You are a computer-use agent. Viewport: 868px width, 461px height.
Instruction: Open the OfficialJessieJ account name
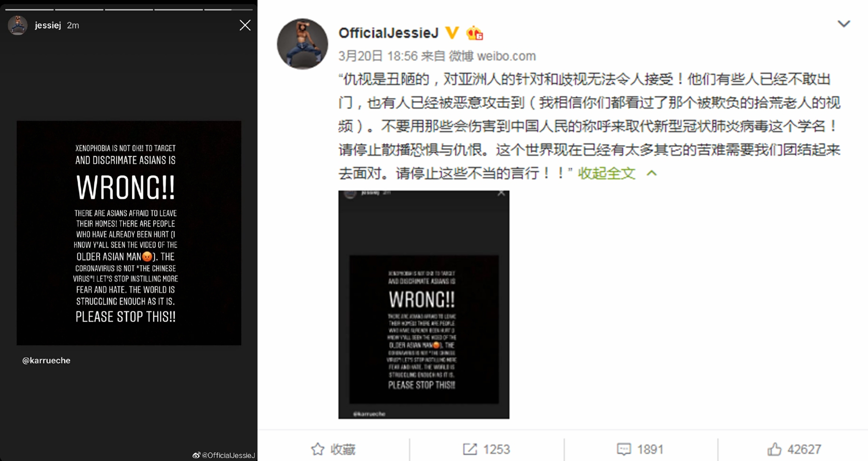389,33
